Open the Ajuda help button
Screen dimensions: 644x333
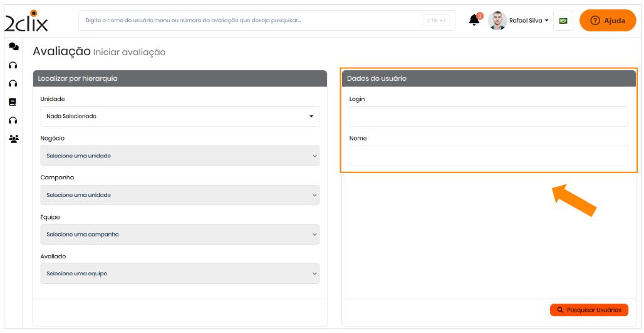tap(607, 21)
